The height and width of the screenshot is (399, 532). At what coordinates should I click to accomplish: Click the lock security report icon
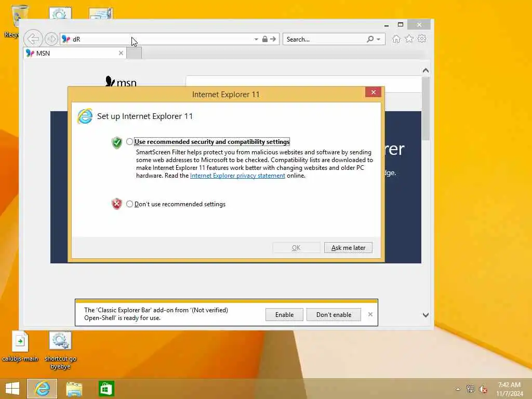(x=265, y=39)
